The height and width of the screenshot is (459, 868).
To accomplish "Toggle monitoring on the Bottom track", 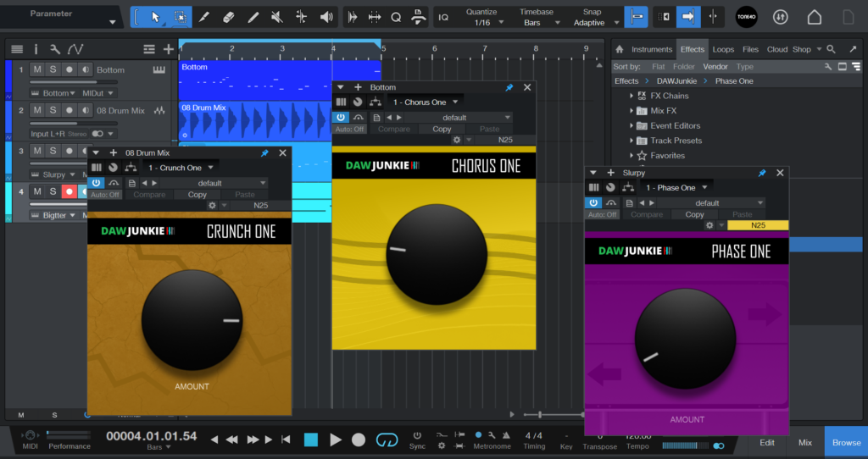I will pos(86,69).
